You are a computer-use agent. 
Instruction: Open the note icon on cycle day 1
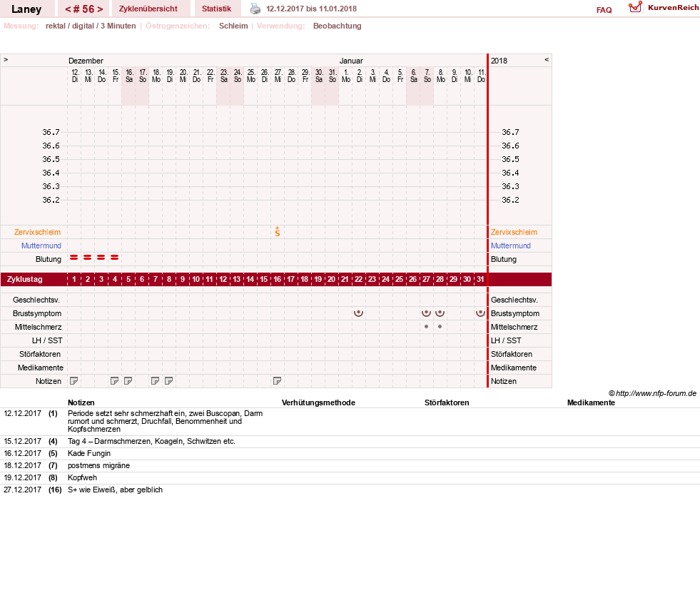[x=74, y=381]
